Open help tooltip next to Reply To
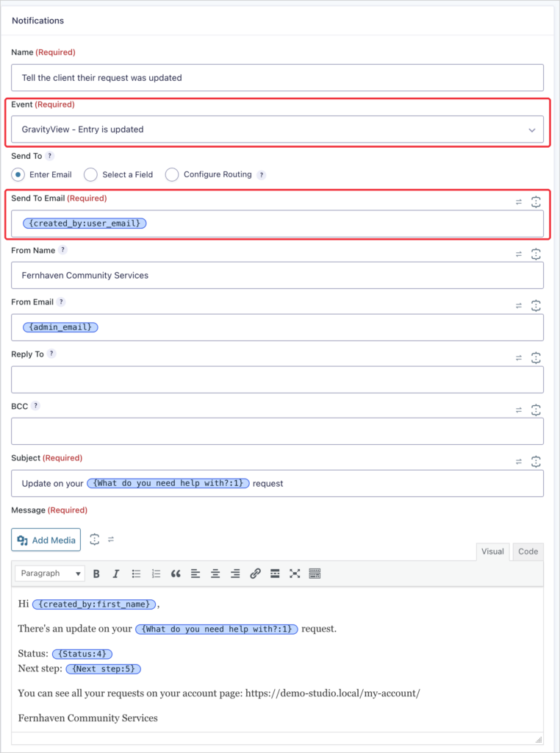 coord(51,354)
